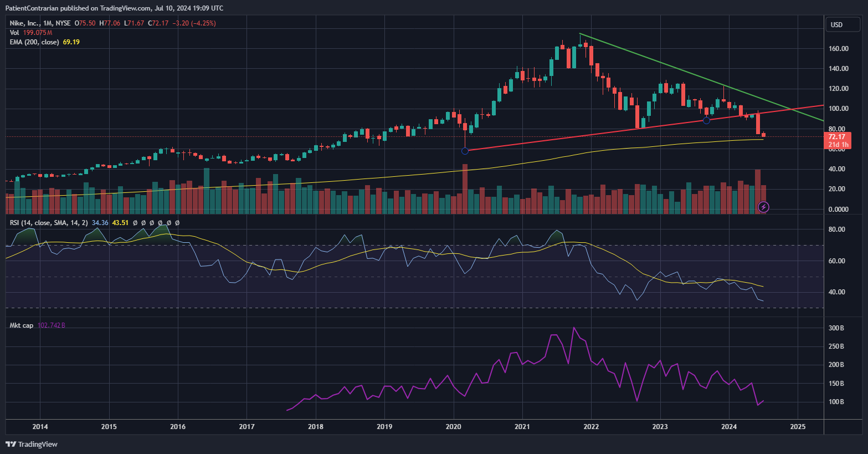Click the 2023 label on the time axis
The image size is (868, 454).
(660, 427)
